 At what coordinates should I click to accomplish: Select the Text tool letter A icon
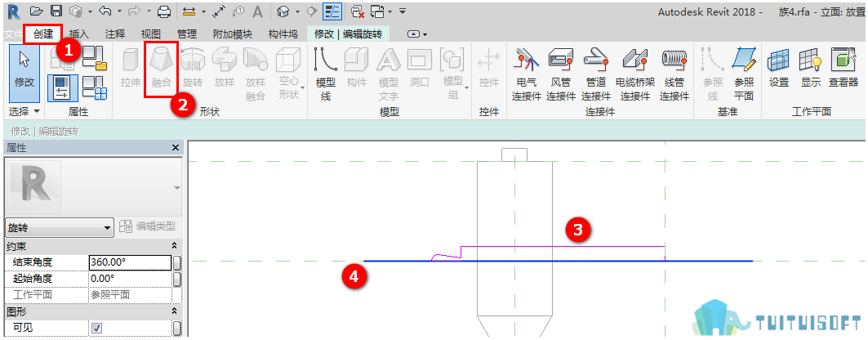coord(257,11)
